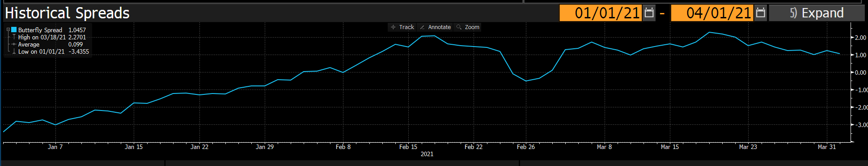
Task: Click the Jan 7 axis date label
Action: (55, 147)
